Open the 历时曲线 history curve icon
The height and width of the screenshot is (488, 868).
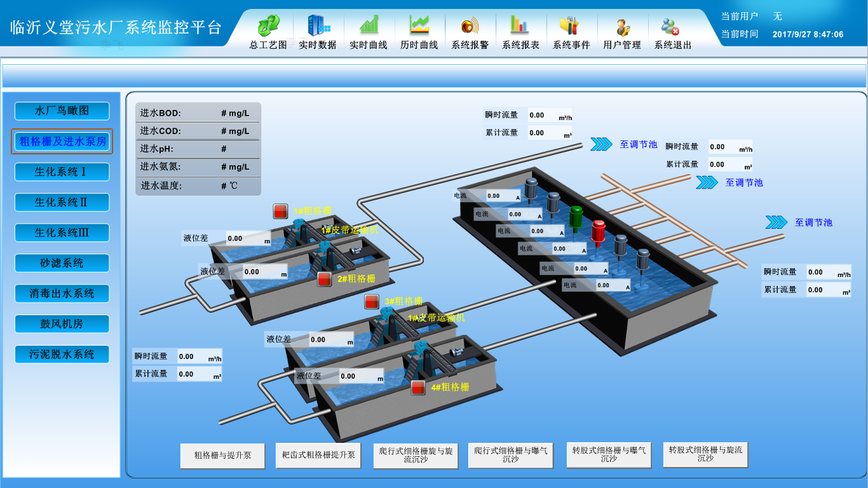pos(419,26)
